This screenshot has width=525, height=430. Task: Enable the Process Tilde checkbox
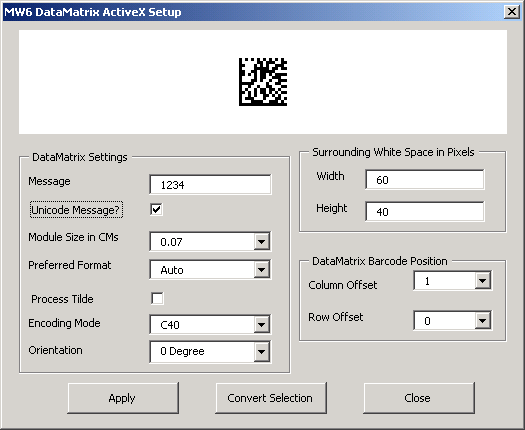click(x=157, y=298)
